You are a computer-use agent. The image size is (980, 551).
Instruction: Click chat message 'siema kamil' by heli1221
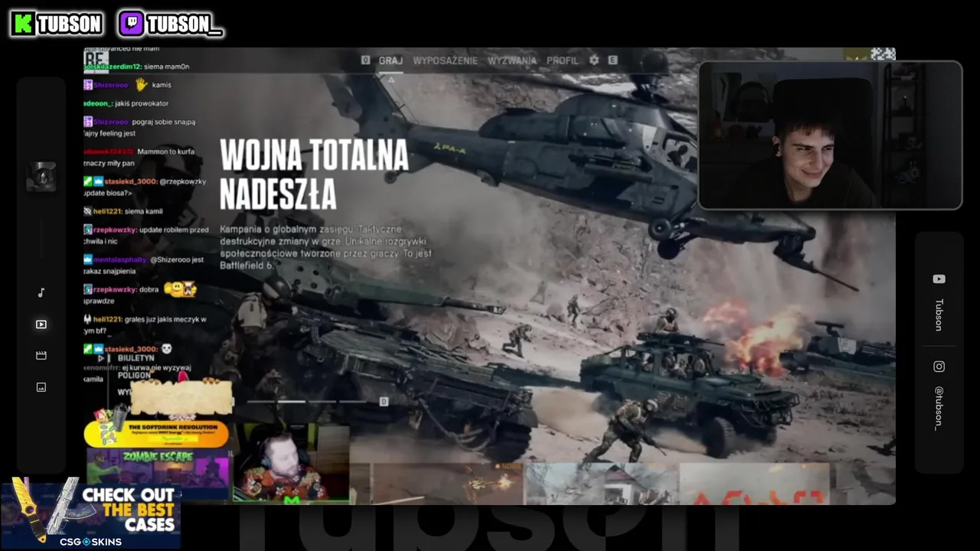pos(143,211)
